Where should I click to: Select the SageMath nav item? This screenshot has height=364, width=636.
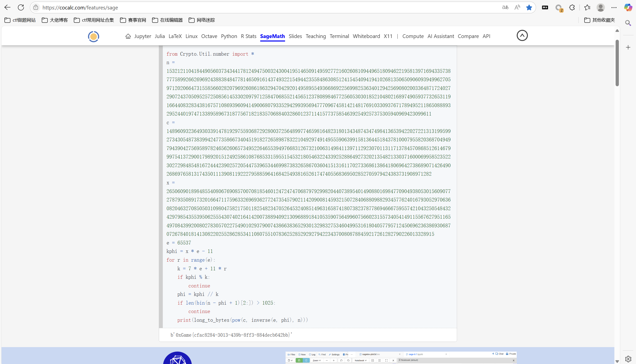point(272,36)
